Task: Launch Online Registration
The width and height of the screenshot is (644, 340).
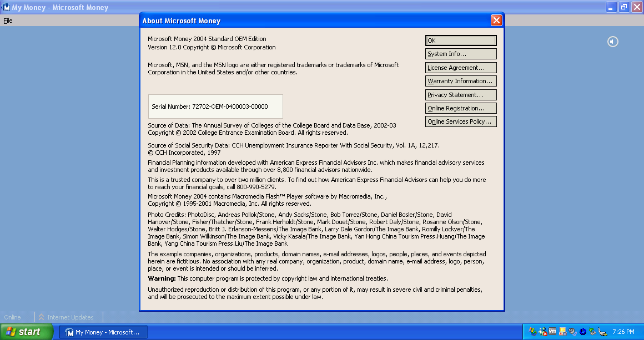Action: (x=460, y=108)
